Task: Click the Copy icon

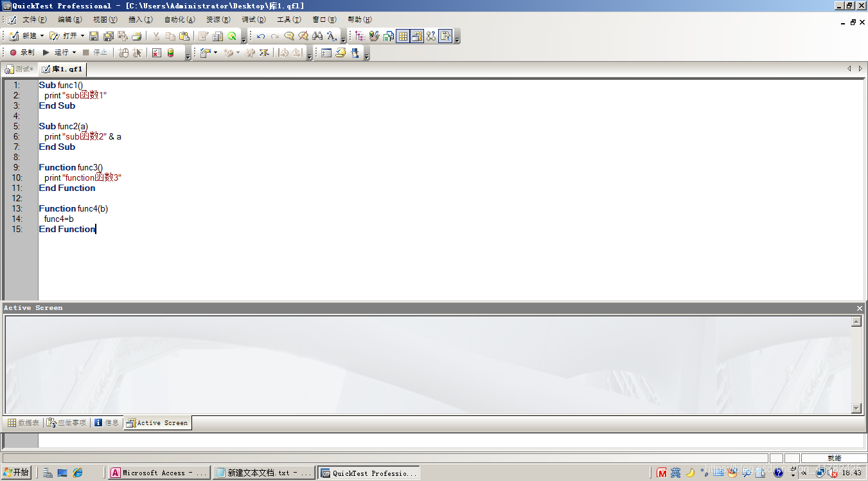Action: pyautogui.click(x=170, y=36)
